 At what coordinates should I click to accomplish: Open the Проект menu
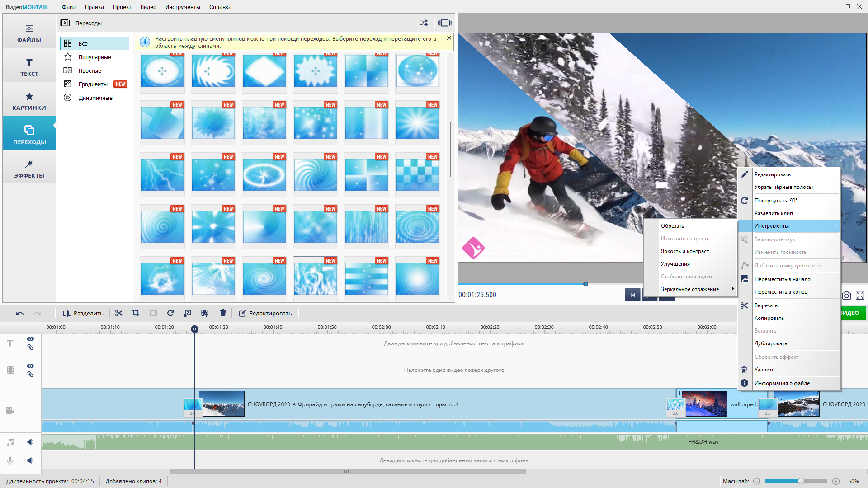[x=122, y=7]
